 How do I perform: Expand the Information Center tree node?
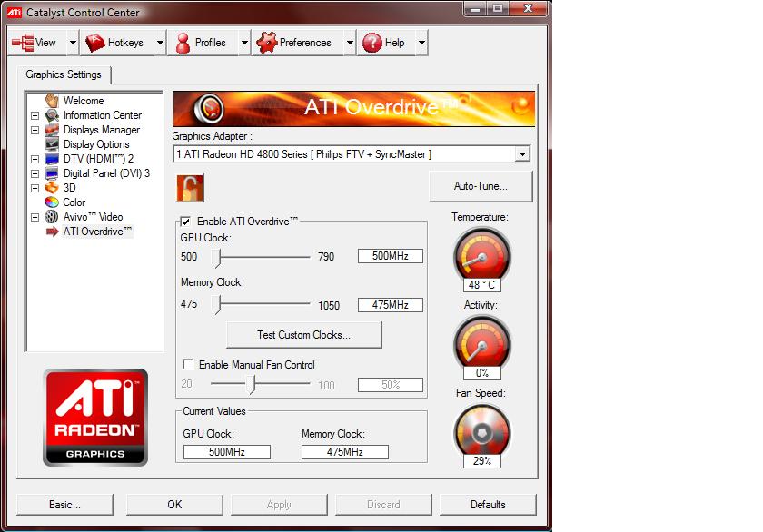point(35,115)
